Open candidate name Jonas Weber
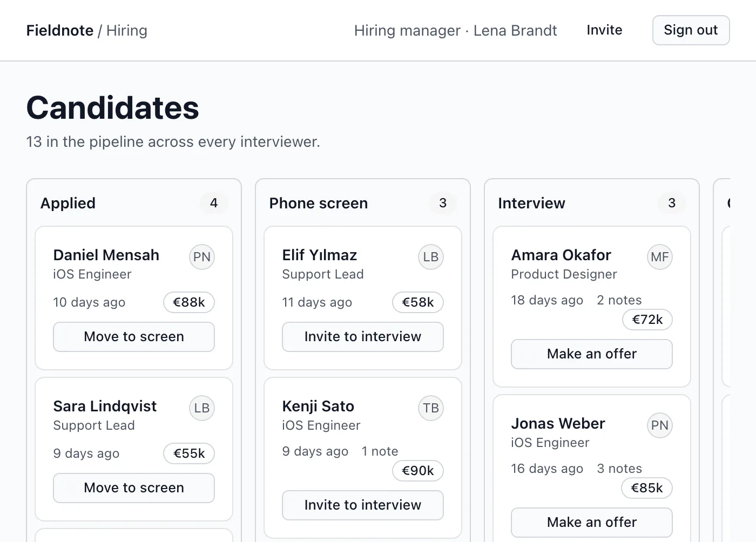Image resolution: width=756 pixels, height=542 pixels. [x=558, y=423]
